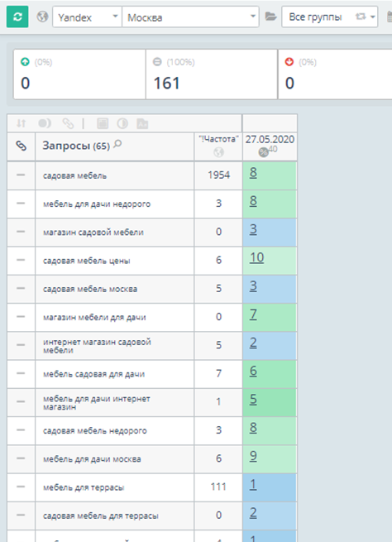Open the Москва region dropdown
The width and height of the screenshot is (392, 542).
tap(190, 17)
